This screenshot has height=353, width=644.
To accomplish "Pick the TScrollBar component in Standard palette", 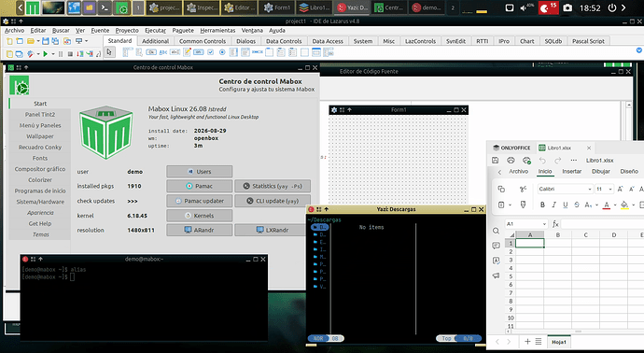I will tap(258, 52).
